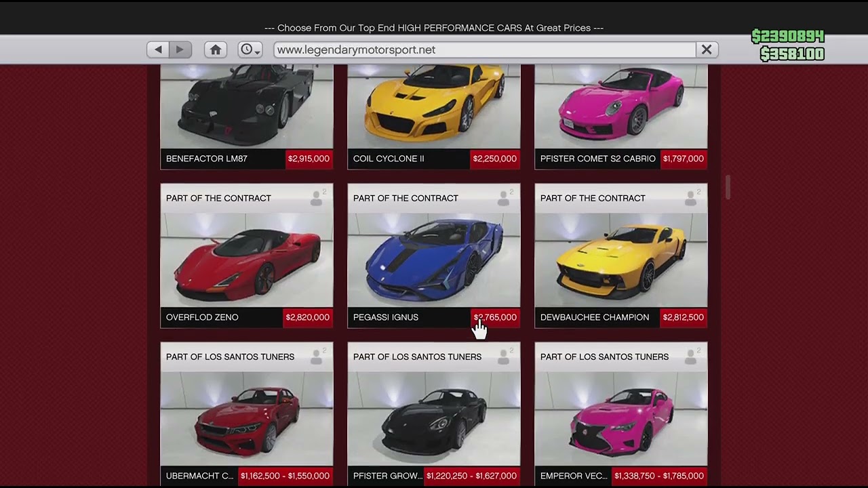This screenshot has height=488, width=868.
Task: Click the www.legendarymotorsport.net address bar
Action: tap(485, 49)
